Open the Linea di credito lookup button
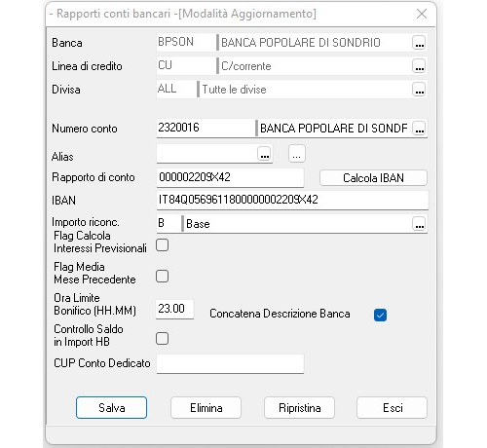Viewport: 487px width, 448px height. (419, 66)
